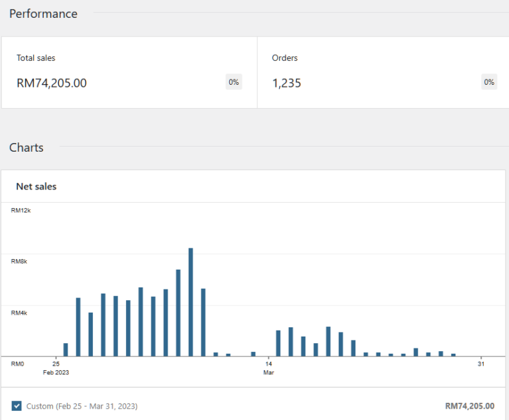This screenshot has height=420, width=509.
Task: Select the 31 x-axis date marker
Action: pyautogui.click(x=481, y=364)
